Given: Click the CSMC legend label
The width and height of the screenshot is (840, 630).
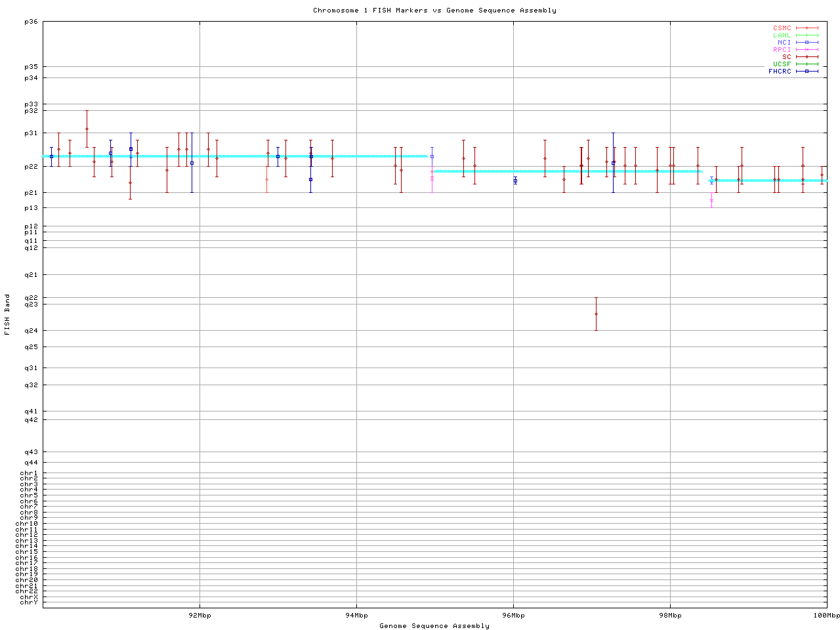Looking at the screenshot, I should coord(782,28).
